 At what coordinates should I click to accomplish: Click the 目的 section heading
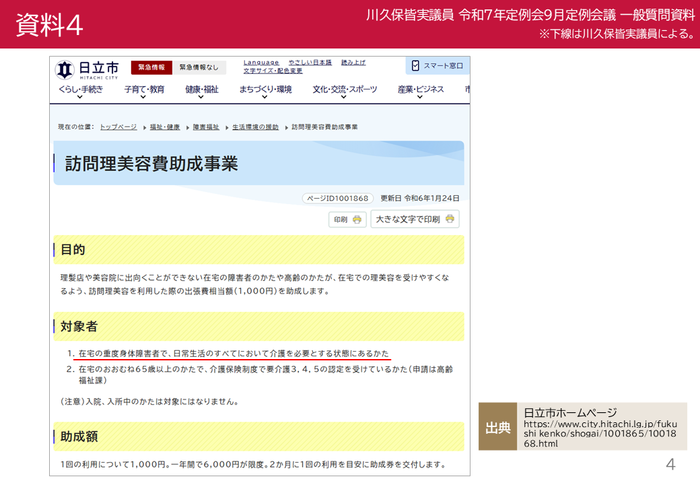click(x=73, y=250)
